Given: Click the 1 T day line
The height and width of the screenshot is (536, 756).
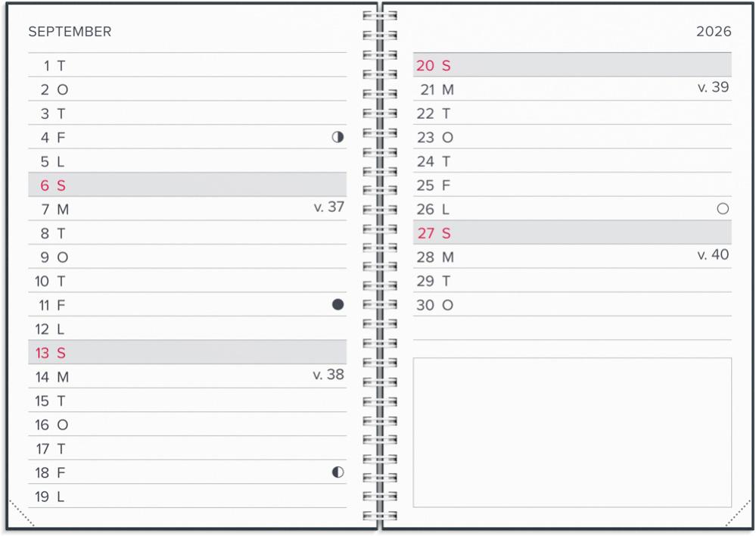Looking at the screenshot, I should click(x=187, y=65).
